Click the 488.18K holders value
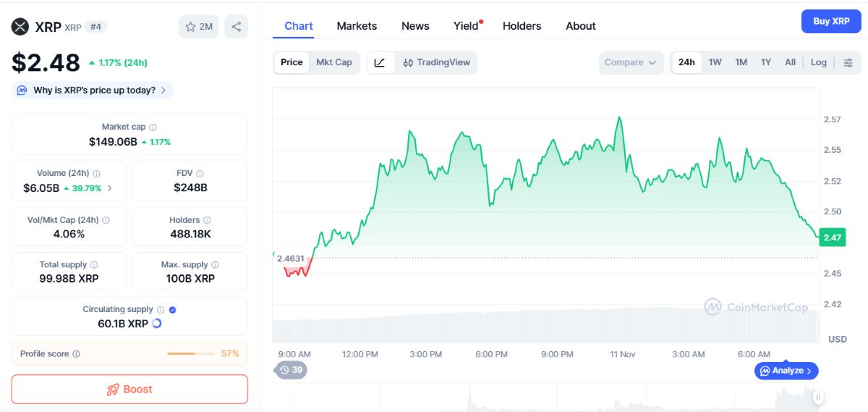Screen dimensions: 868x412 click(x=190, y=234)
